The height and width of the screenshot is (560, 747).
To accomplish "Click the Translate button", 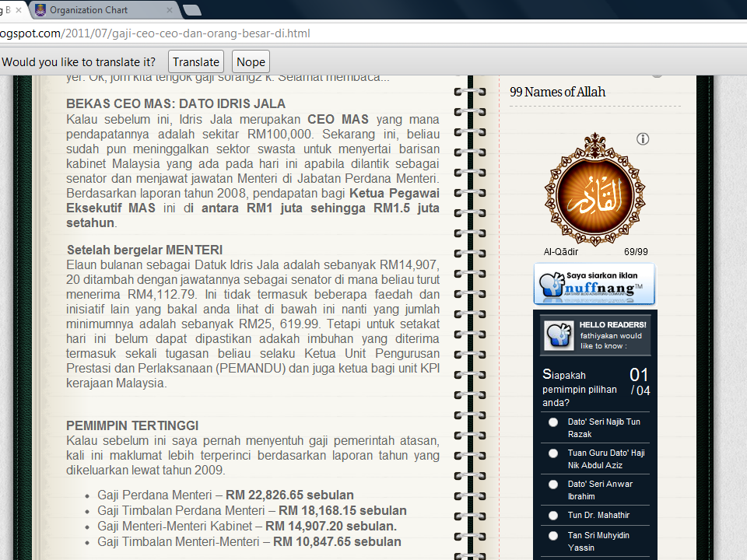I will pyautogui.click(x=196, y=62).
